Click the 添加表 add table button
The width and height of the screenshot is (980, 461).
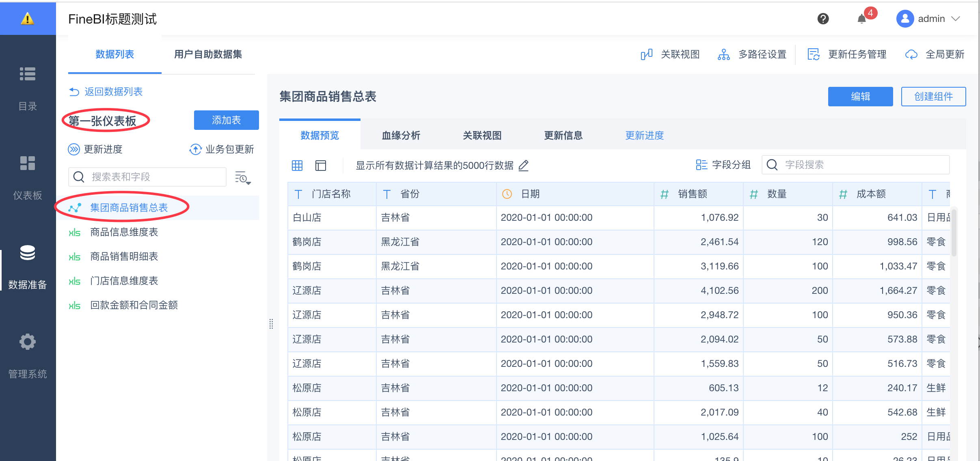click(227, 120)
